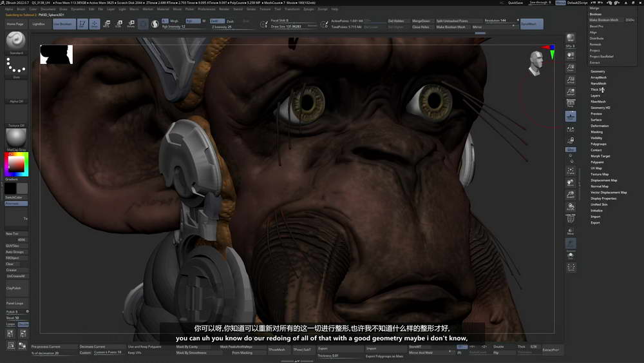The image size is (644, 363).
Task: Click the Move view icon on right shelf
Action: 571,182
